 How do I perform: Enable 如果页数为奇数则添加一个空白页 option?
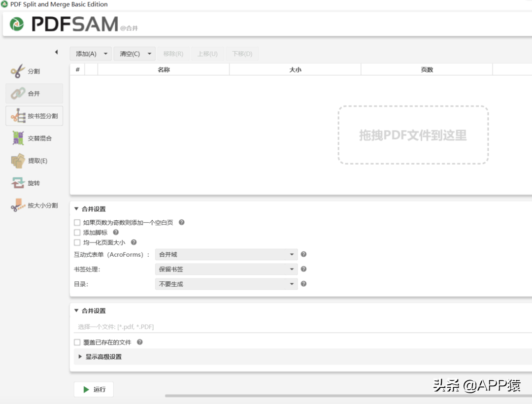tap(77, 222)
